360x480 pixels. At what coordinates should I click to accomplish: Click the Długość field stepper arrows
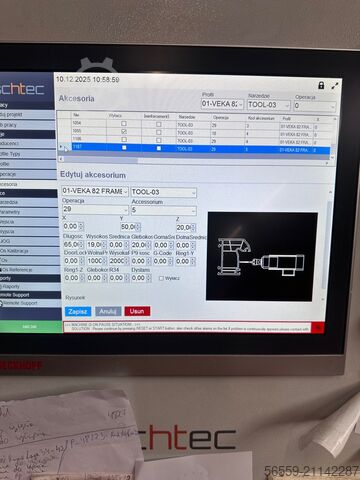coord(81,245)
